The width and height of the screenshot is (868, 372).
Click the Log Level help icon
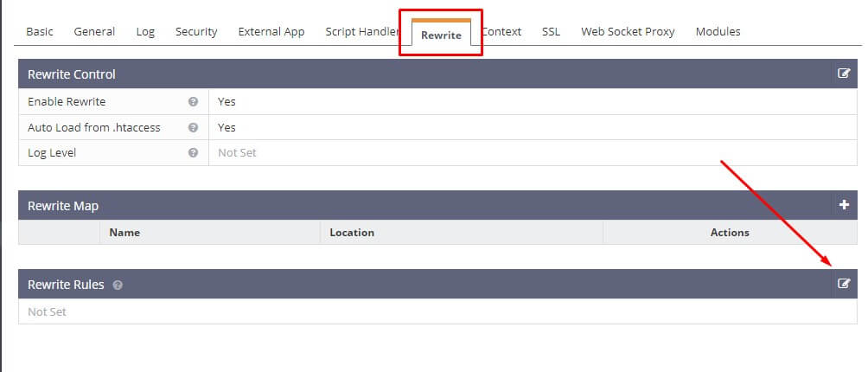point(193,153)
